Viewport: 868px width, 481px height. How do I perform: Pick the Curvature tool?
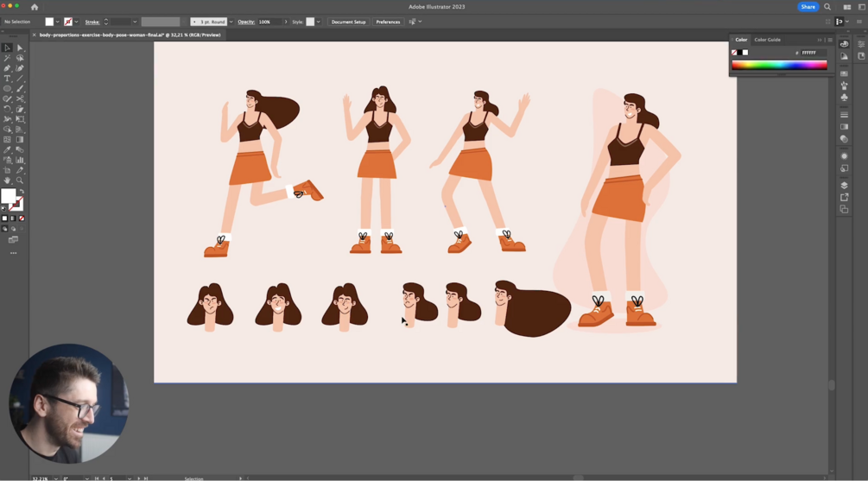[x=20, y=68]
